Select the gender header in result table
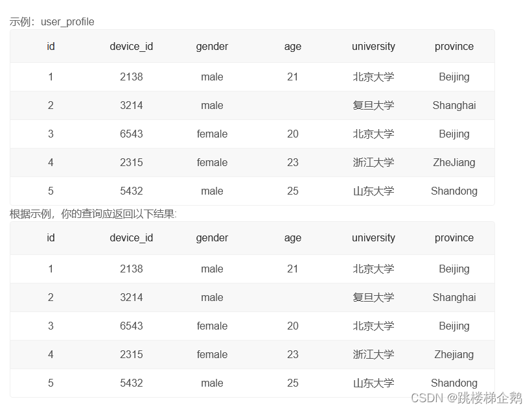The width and height of the screenshot is (532, 410). pyautogui.click(x=212, y=238)
